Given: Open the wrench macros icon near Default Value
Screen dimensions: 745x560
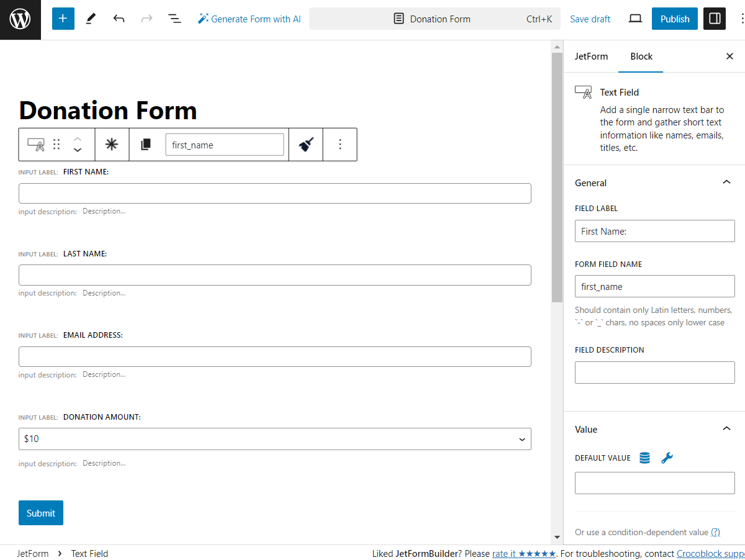Looking at the screenshot, I should [x=667, y=458].
